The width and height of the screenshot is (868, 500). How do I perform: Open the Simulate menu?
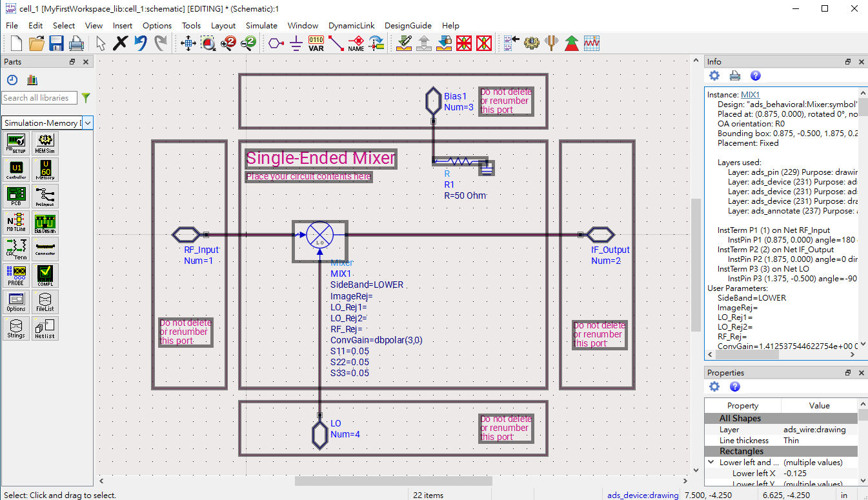click(261, 26)
